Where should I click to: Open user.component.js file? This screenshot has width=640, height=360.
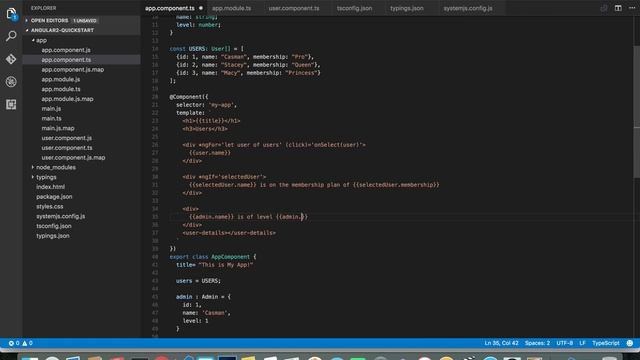[x=67, y=138]
